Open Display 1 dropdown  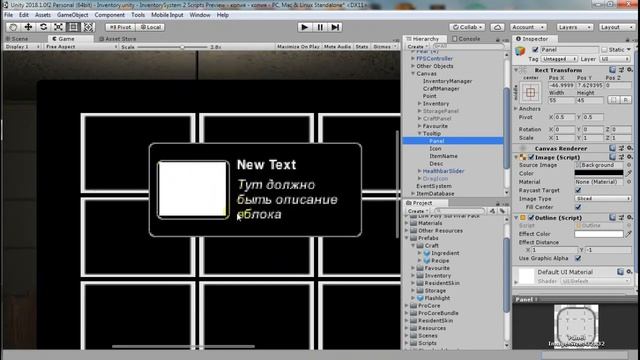(22, 47)
